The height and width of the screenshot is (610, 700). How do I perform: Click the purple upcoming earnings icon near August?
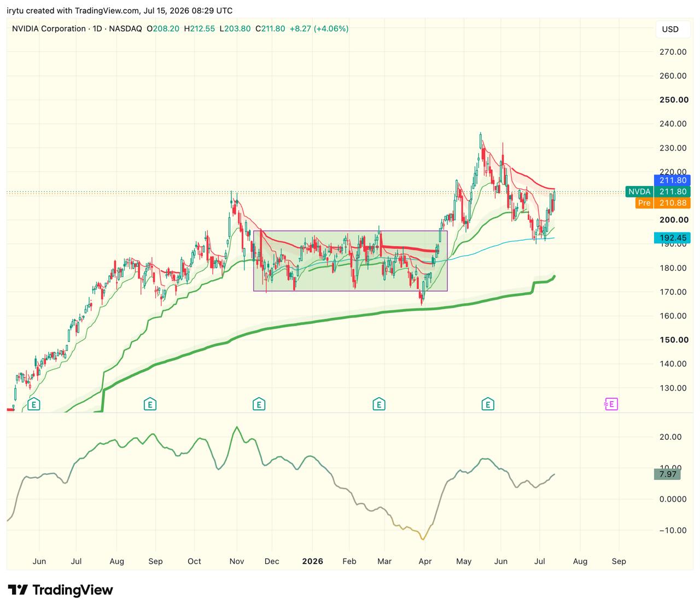(x=611, y=405)
